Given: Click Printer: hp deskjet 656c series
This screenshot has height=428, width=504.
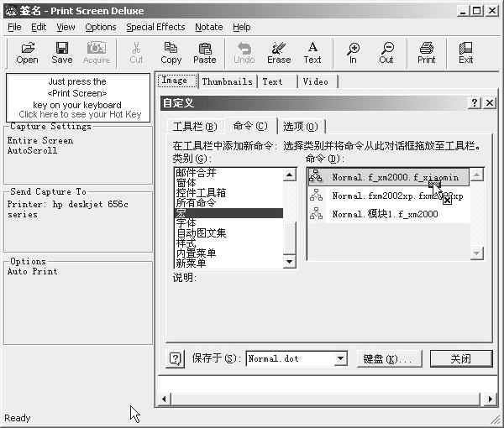Looking at the screenshot, I should [x=68, y=209].
